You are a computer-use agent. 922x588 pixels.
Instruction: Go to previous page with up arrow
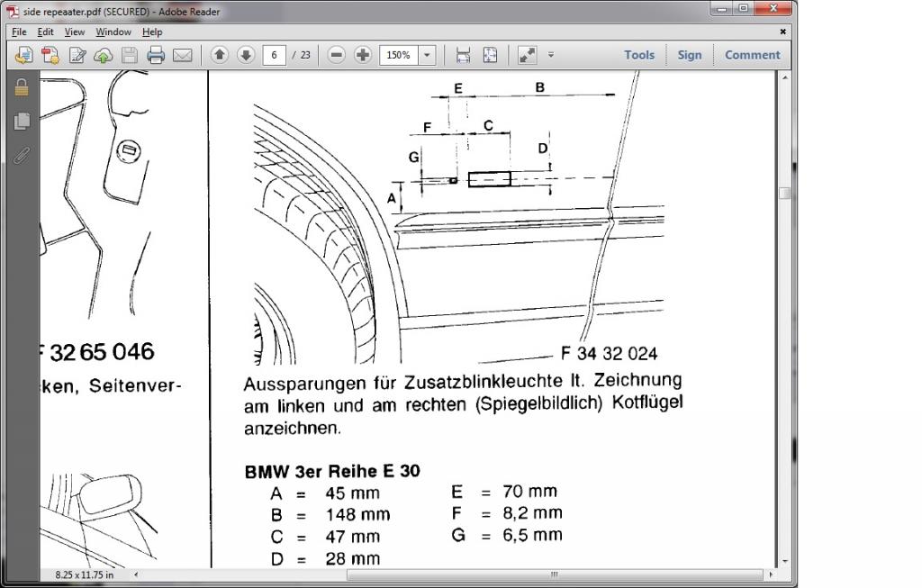coord(219,55)
